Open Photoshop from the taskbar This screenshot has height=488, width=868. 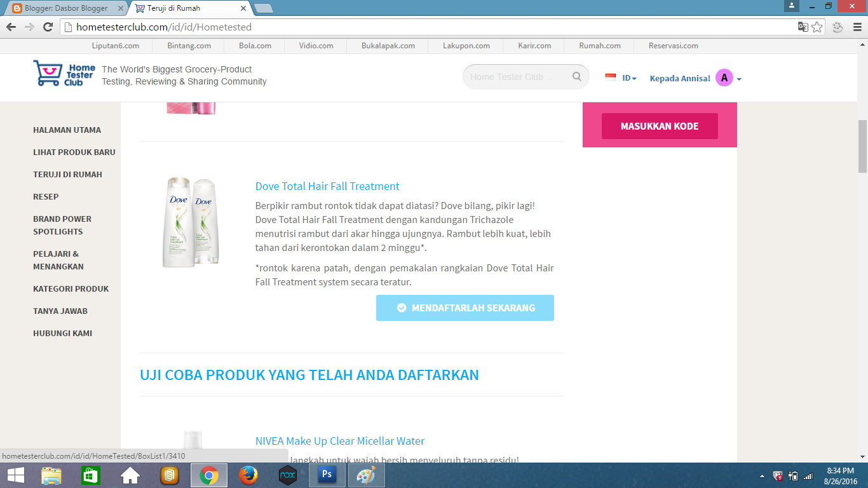pyautogui.click(x=326, y=475)
